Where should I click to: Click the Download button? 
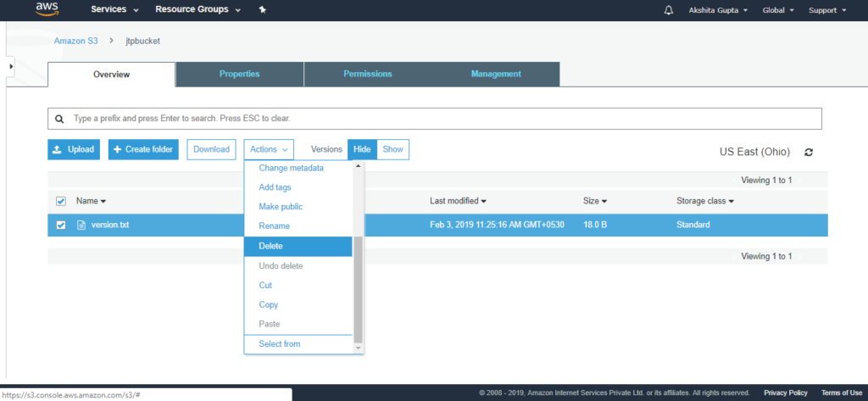211,149
